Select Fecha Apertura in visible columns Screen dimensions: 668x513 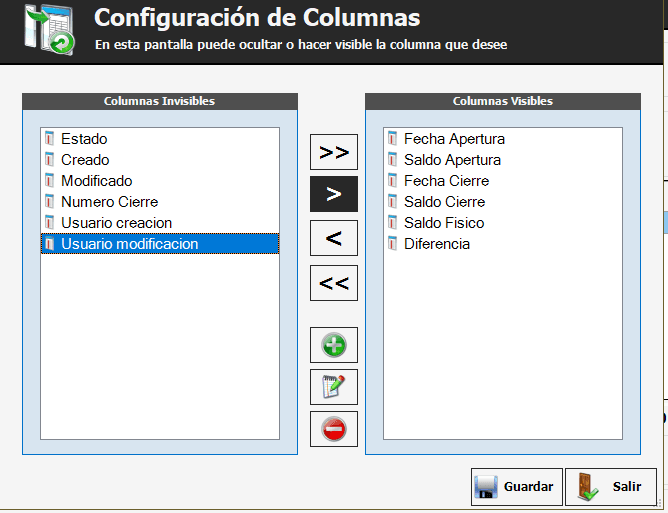point(454,139)
